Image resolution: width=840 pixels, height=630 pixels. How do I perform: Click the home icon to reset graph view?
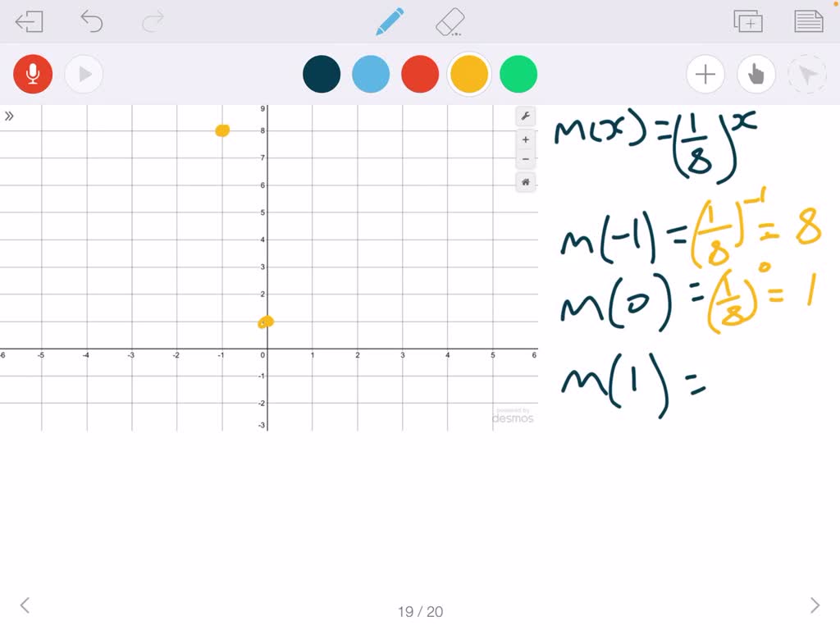click(x=525, y=182)
